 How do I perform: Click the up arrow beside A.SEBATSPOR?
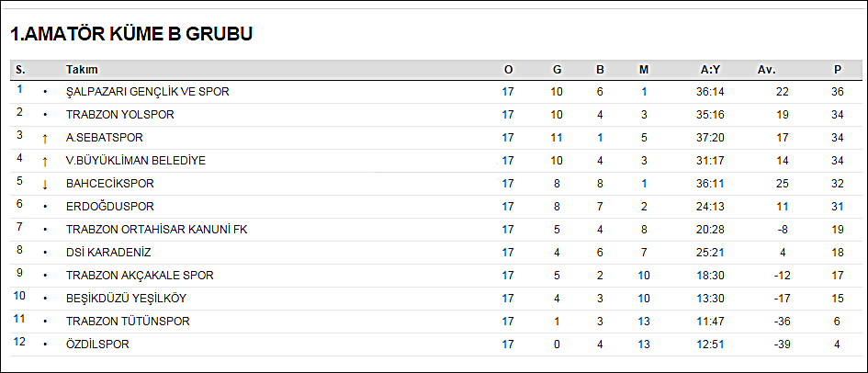tap(45, 139)
